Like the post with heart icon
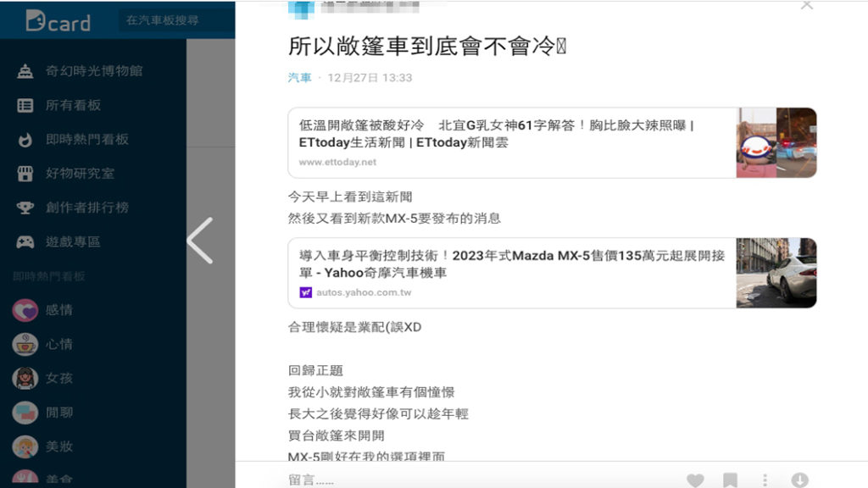 coord(695,480)
